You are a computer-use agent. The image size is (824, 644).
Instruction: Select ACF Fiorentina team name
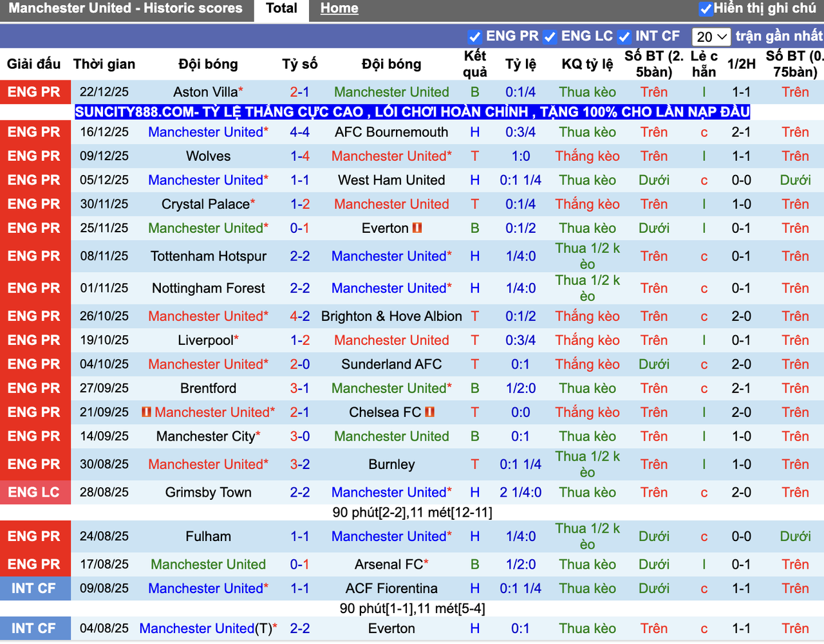point(391,589)
